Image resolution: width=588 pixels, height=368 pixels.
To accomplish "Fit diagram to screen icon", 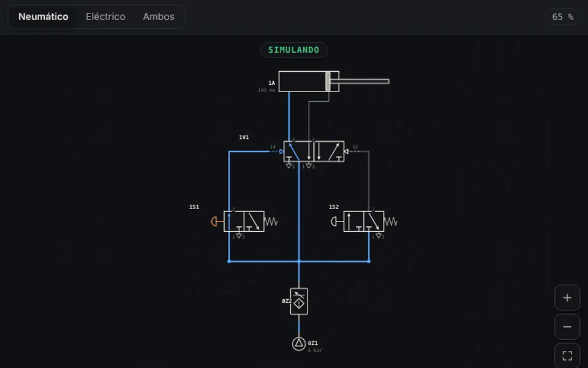I will [567, 355].
